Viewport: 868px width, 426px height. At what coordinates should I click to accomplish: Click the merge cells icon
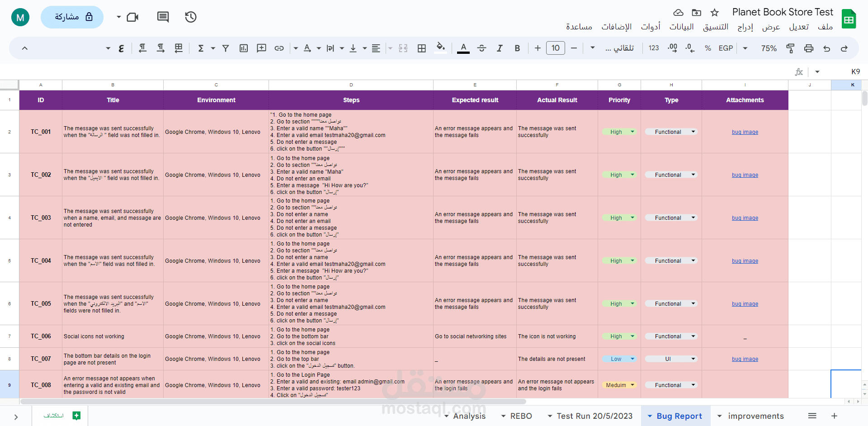[x=403, y=48]
